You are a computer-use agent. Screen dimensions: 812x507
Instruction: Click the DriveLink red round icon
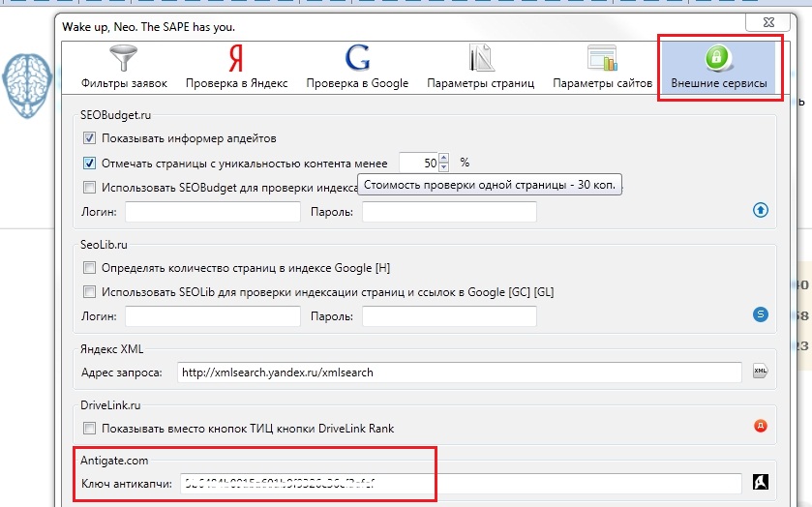click(x=760, y=427)
